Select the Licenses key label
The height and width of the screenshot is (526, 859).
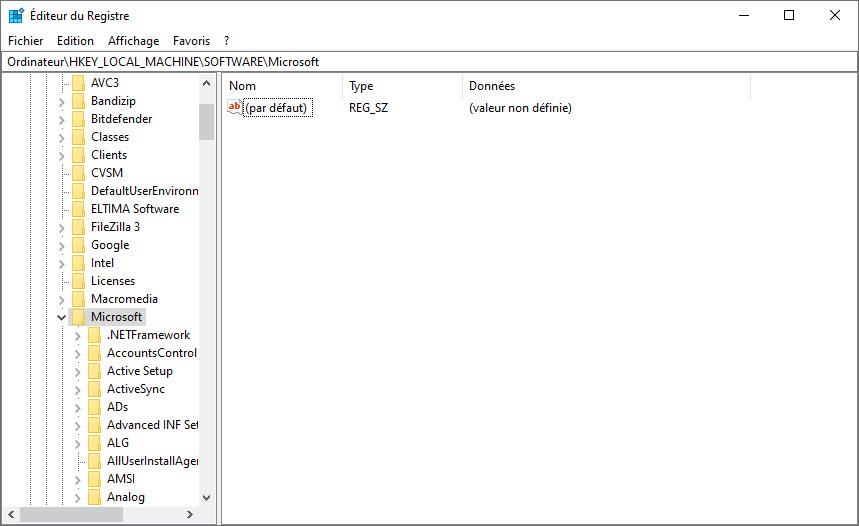click(113, 281)
